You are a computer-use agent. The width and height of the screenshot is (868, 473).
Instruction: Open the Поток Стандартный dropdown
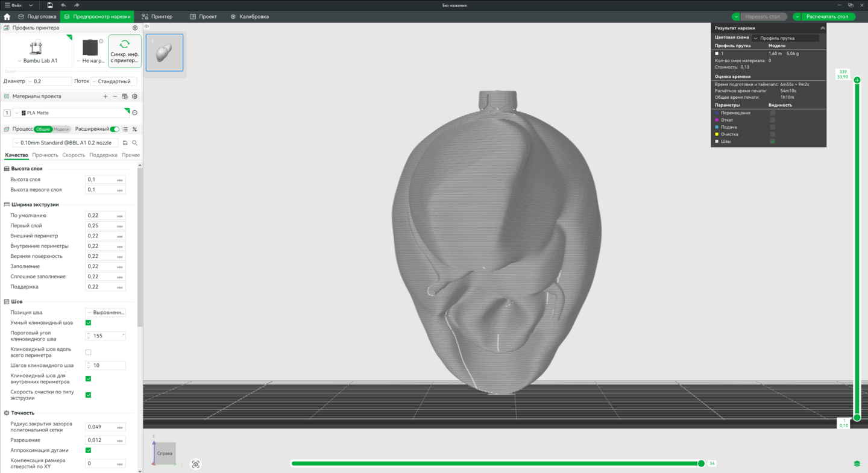tap(114, 81)
